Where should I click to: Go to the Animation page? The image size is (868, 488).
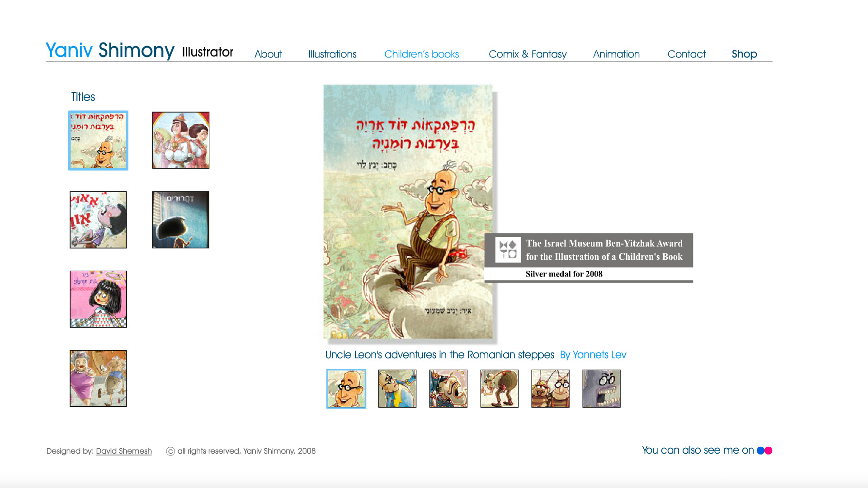click(616, 54)
